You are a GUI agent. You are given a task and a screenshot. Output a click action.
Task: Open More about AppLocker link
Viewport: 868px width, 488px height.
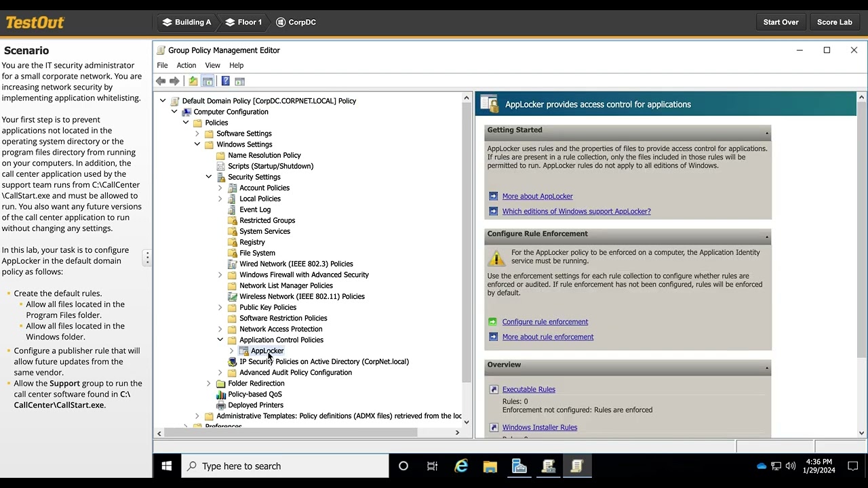(x=537, y=197)
